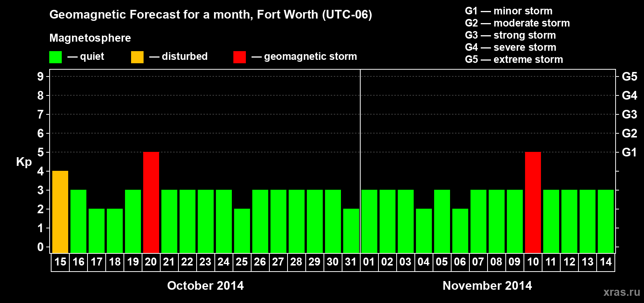Click the '— disturbed' legend label
Screen dimensions: 644x303
tap(178, 56)
